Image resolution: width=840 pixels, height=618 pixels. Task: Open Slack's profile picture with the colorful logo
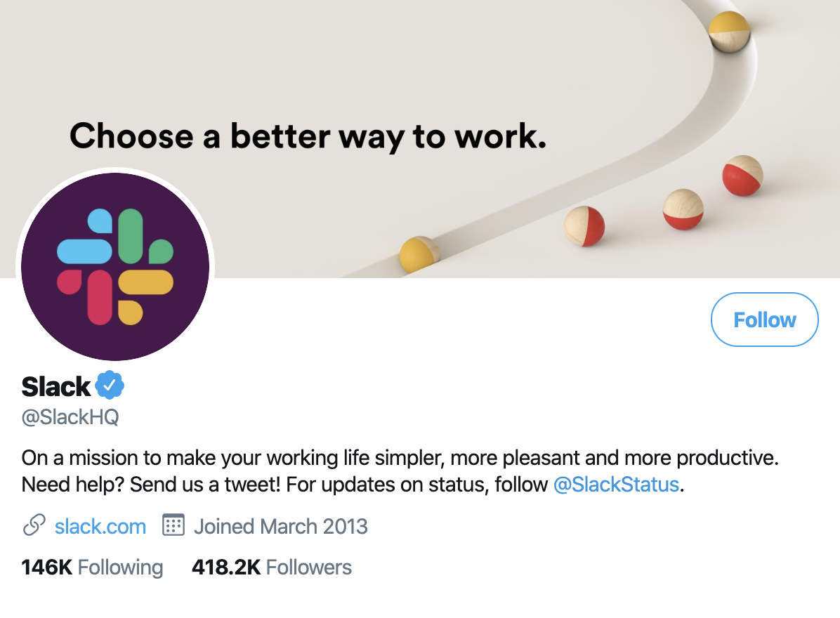click(x=113, y=267)
